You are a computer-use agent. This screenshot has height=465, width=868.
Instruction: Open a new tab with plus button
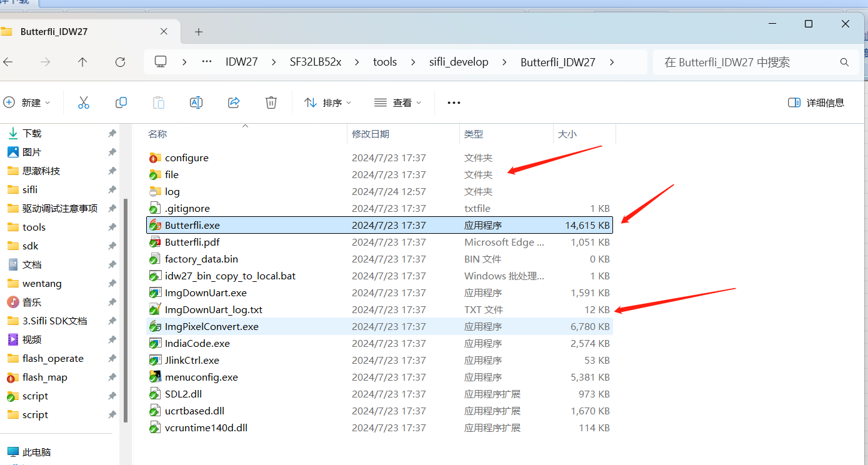199,32
